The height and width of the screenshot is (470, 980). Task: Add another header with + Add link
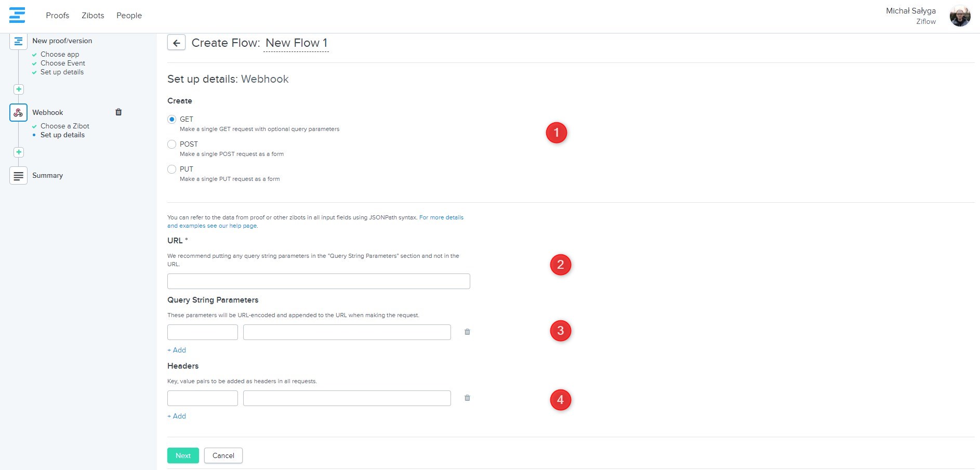click(177, 416)
